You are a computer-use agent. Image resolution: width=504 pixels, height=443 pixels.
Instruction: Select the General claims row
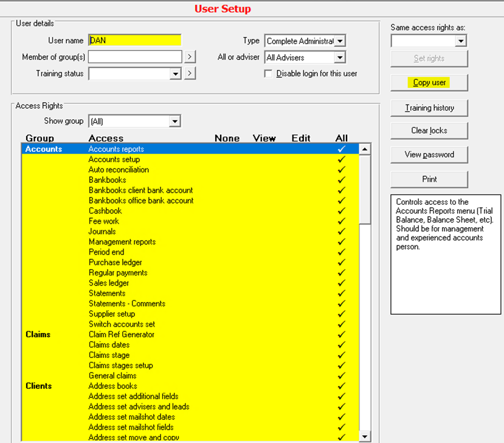(190, 376)
